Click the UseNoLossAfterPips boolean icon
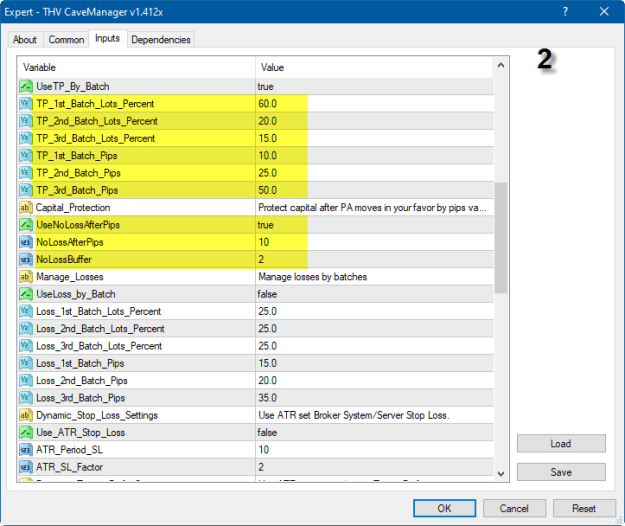This screenshot has height=526, width=625. (x=26, y=225)
